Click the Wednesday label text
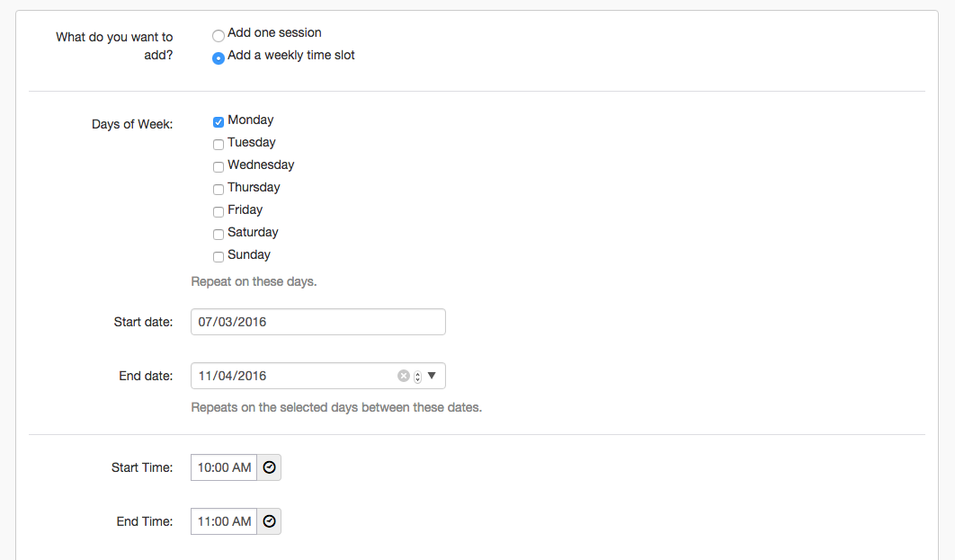Screen dimensions: 955x560 261,165
